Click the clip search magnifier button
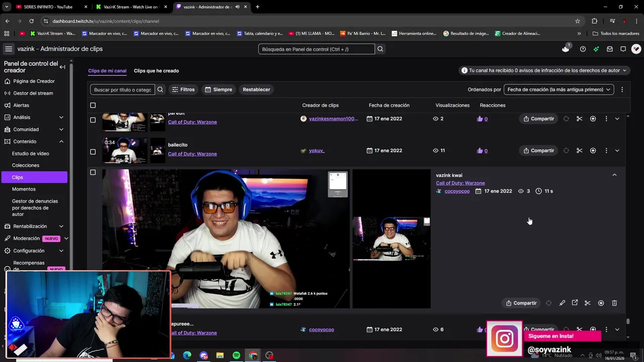Screen dimensions: 644x362 point(160,89)
